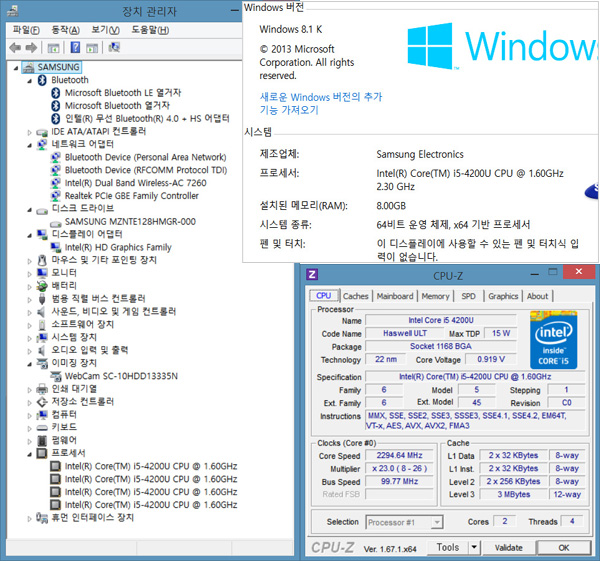Select the 소프트웨어 장치 category
Image resolution: width=600 pixels, height=563 pixels.
click(x=83, y=325)
